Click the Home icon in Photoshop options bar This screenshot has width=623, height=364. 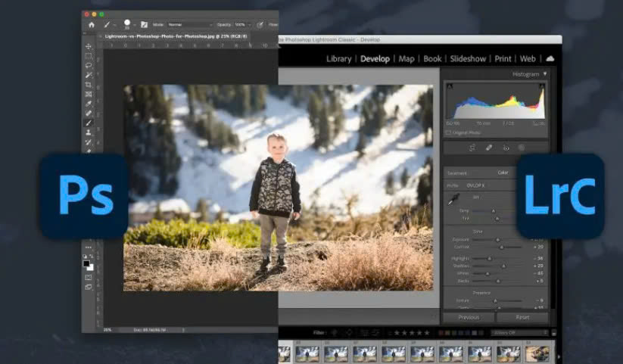pyautogui.click(x=92, y=25)
